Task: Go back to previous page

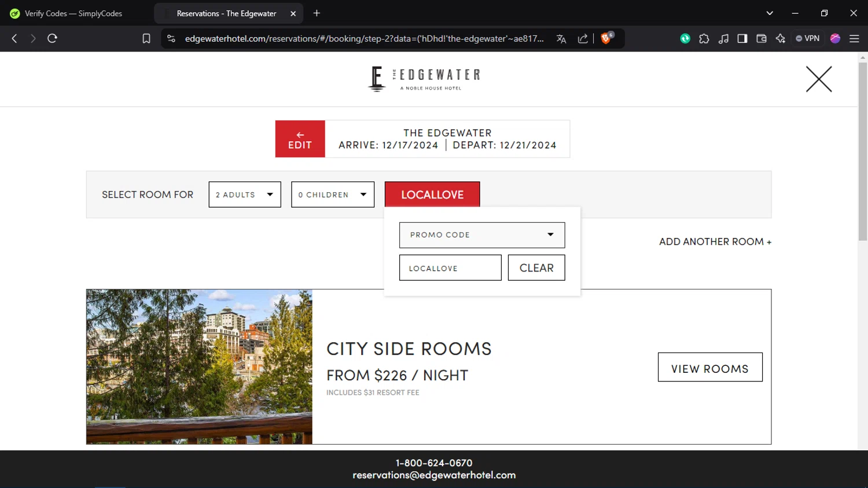Action: point(14,39)
